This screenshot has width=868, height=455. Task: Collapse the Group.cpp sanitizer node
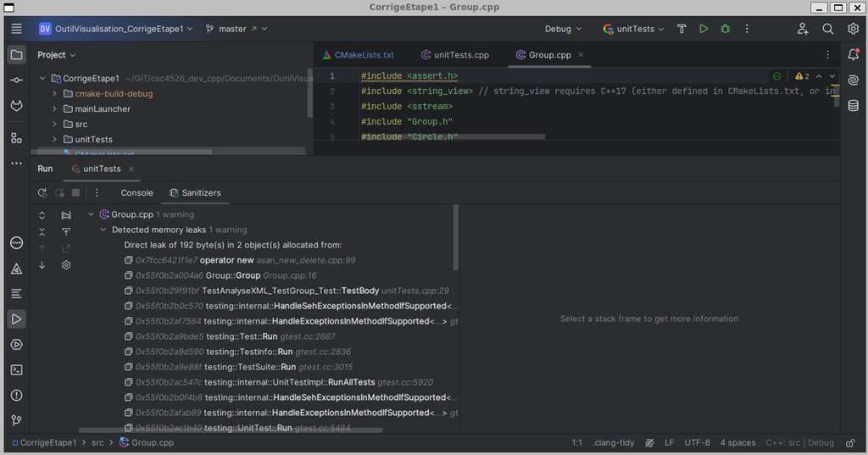click(x=92, y=214)
